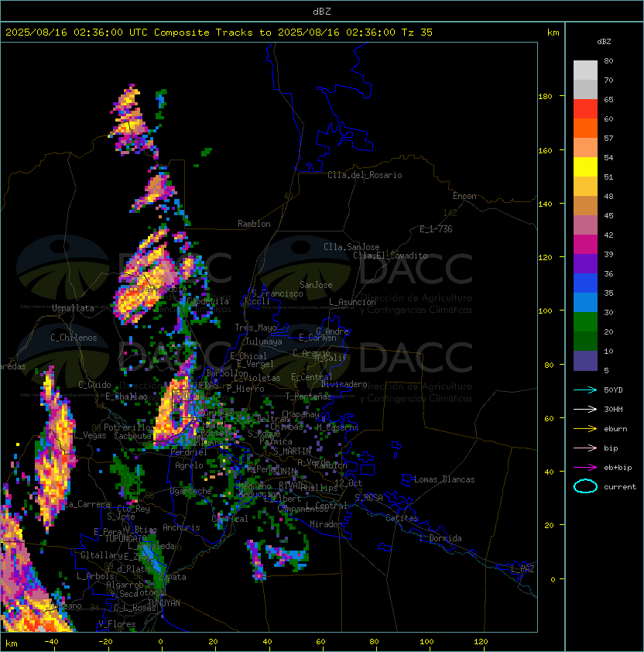Screen dimensions: 644x652
Task: Click the 120 km tick on bottom axis
Action: 481,642
